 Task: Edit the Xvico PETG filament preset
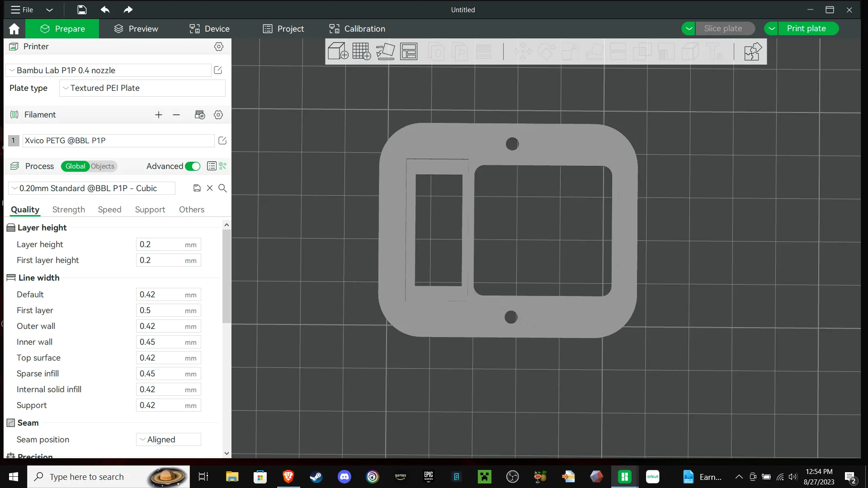222,141
